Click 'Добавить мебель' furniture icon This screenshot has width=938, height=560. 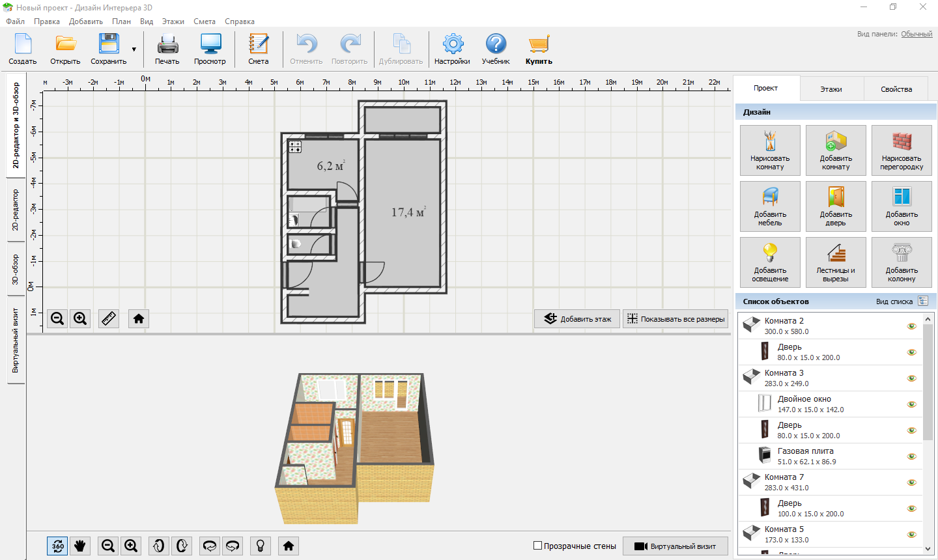pyautogui.click(x=770, y=206)
